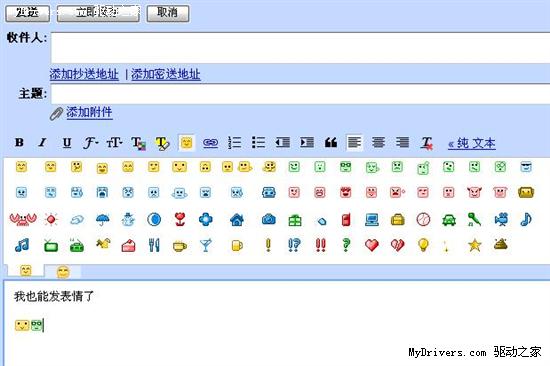This screenshot has height=366, width=550.
Task: Apply blockquote formatting
Action: point(331,142)
